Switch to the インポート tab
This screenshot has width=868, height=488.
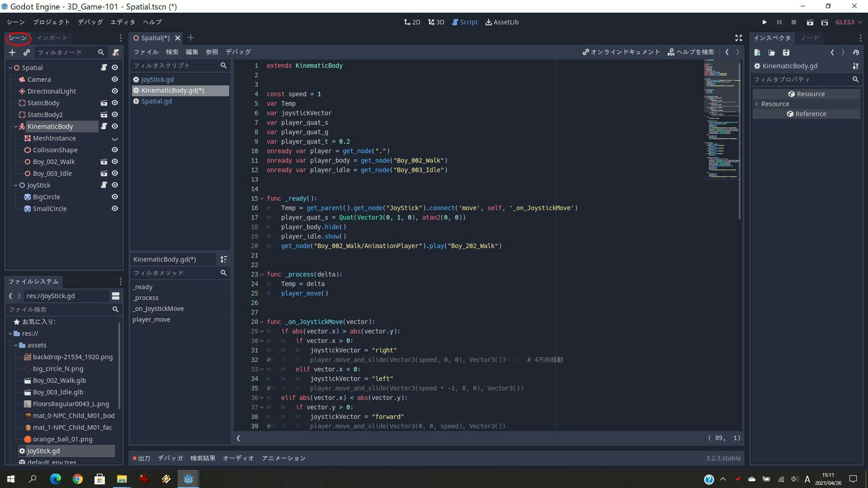point(52,38)
